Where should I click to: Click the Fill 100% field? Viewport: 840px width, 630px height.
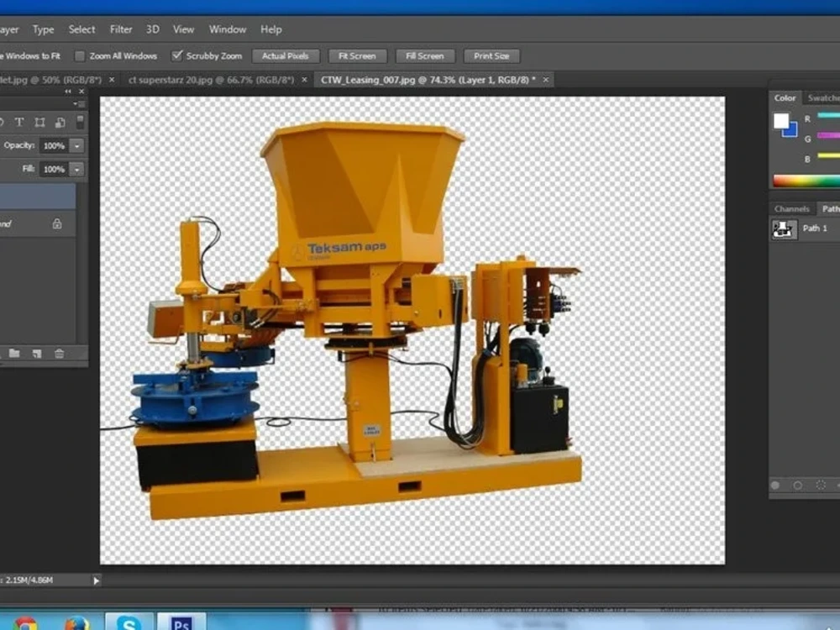click(54, 170)
